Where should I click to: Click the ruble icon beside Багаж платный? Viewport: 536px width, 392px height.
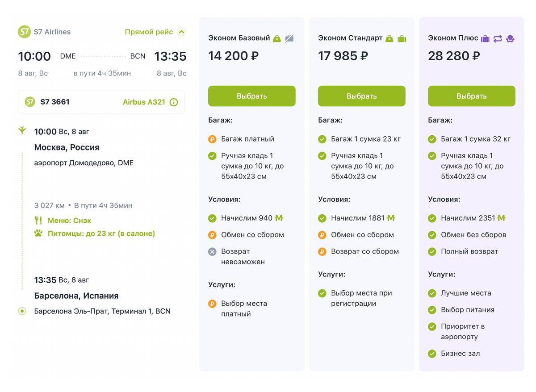[212, 139]
